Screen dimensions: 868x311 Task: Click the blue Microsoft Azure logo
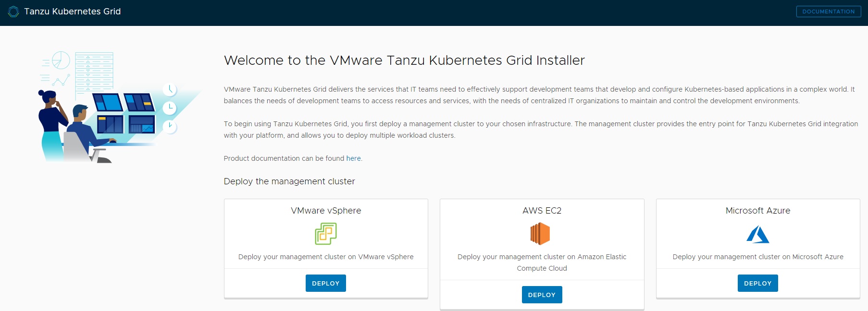[757, 234]
